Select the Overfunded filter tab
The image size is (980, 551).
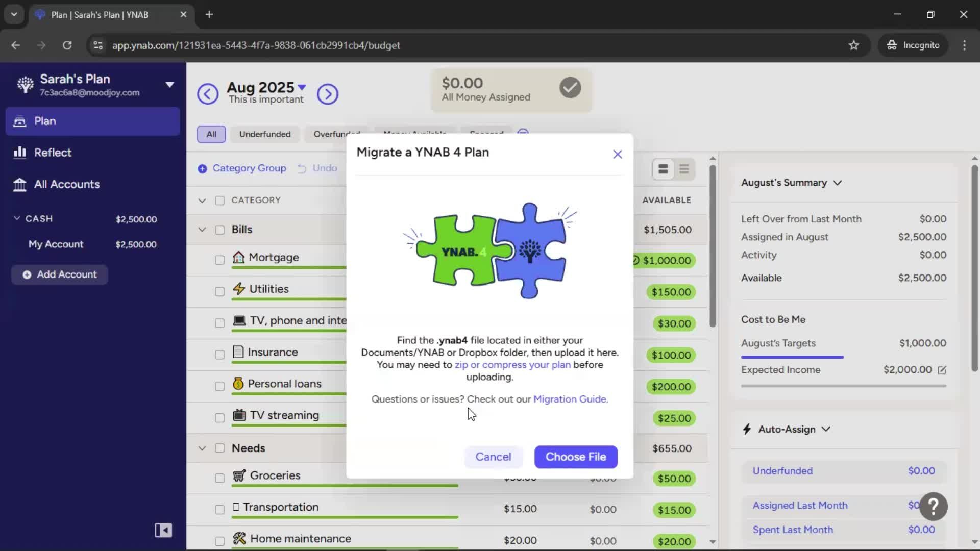pyautogui.click(x=336, y=134)
